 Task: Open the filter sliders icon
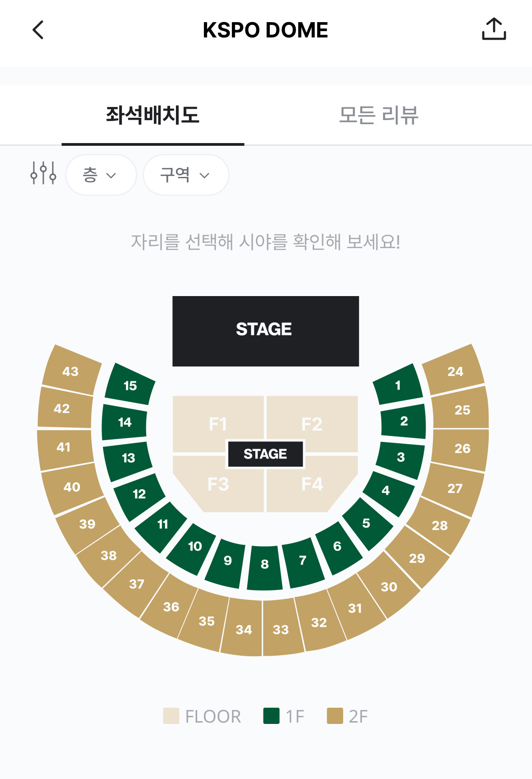coord(43,173)
